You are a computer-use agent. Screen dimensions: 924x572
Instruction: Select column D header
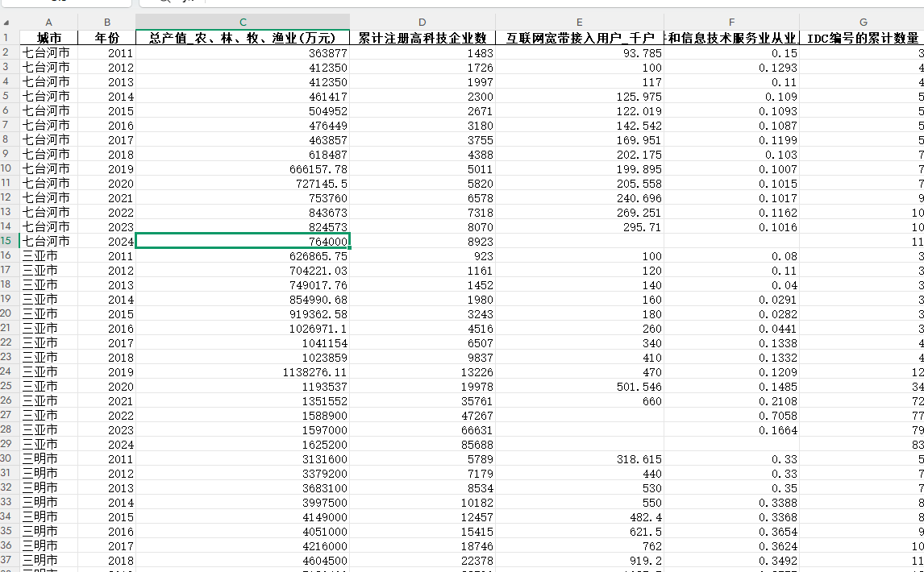pos(422,23)
